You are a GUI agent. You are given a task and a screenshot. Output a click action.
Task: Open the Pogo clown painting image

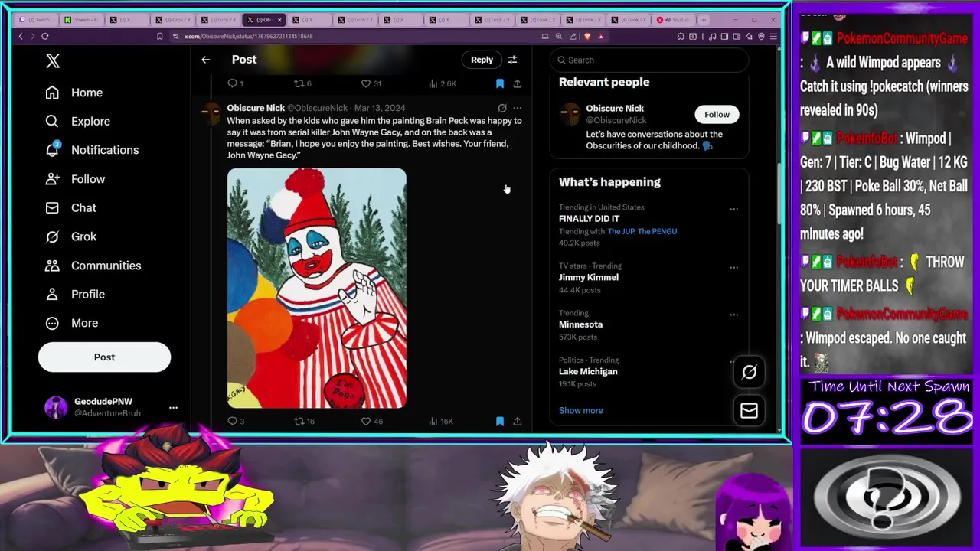316,289
